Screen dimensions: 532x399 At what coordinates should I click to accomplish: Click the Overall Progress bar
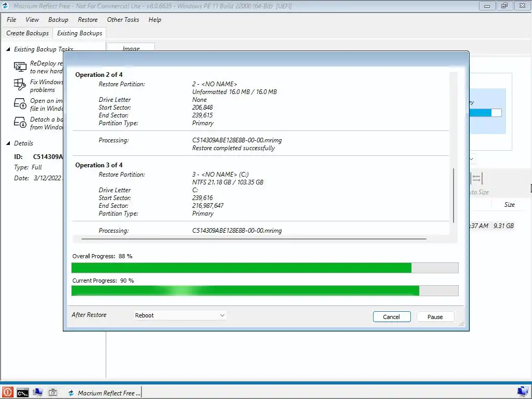(x=265, y=268)
